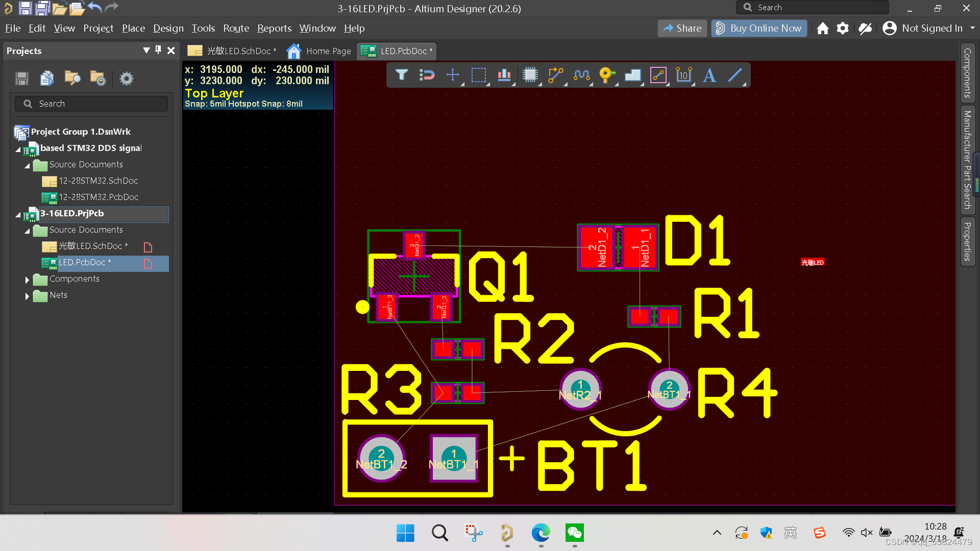980x551 pixels.
Task: Click the snapping options magnet icon
Action: point(427,75)
